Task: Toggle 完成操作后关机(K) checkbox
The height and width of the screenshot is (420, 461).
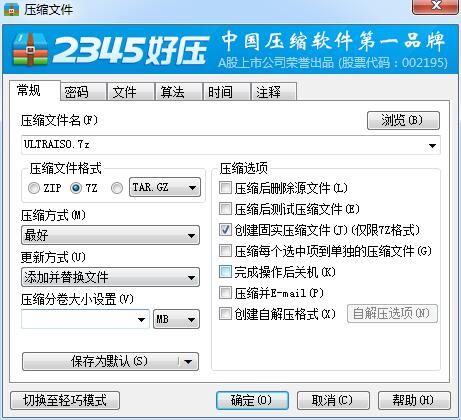Action: point(225,272)
